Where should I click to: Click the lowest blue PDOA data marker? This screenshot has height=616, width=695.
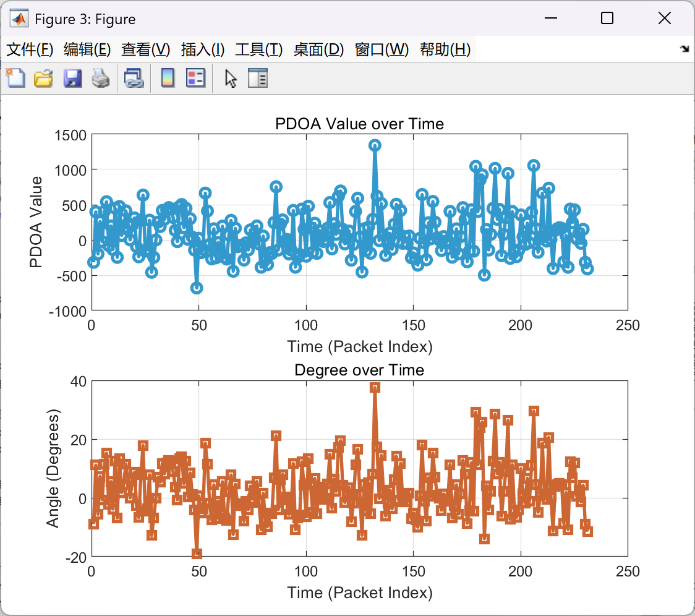click(197, 288)
